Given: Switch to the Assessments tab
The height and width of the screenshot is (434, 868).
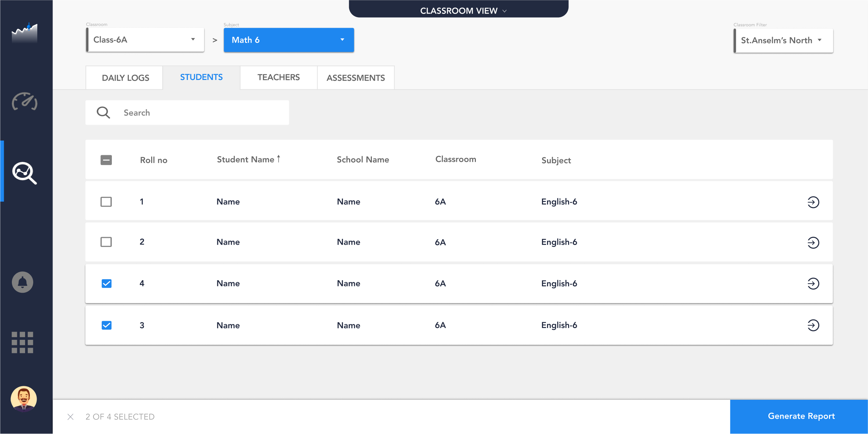Looking at the screenshot, I should (356, 78).
